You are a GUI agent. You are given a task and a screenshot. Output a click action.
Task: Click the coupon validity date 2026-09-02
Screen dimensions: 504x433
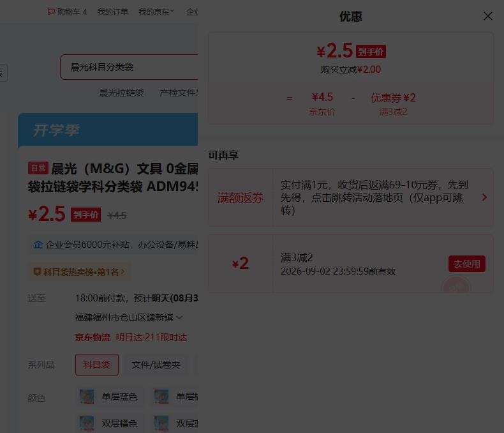(x=338, y=271)
